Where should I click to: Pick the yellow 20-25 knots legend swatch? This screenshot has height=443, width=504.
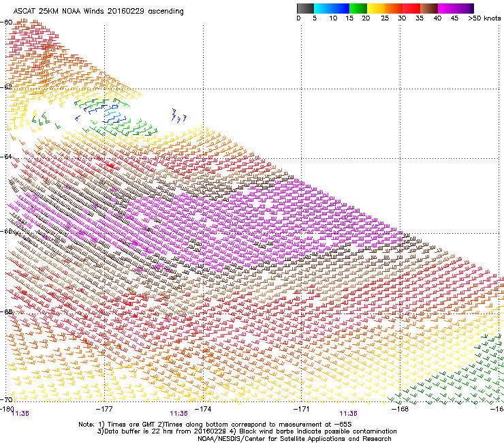pyautogui.click(x=376, y=8)
